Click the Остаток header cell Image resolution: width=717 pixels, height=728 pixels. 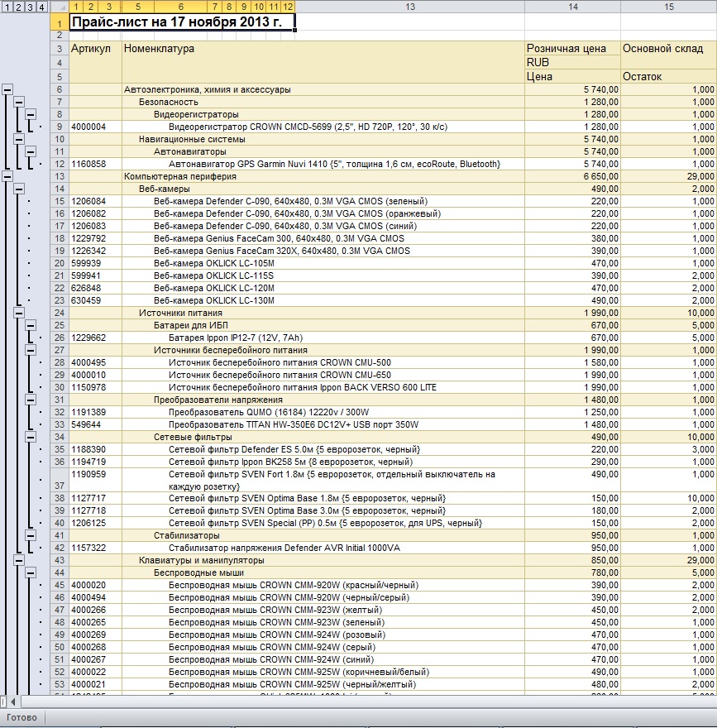click(x=669, y=76)
